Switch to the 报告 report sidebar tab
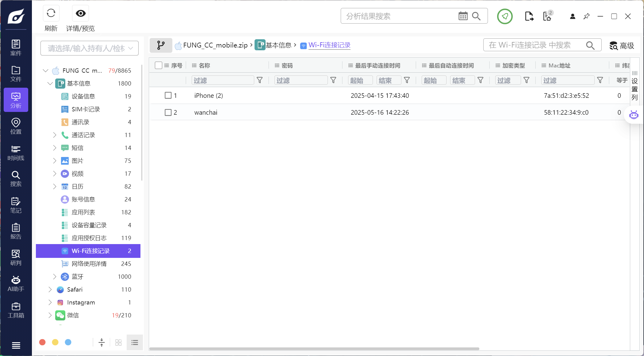644x356 pixels. pos(16,231)
